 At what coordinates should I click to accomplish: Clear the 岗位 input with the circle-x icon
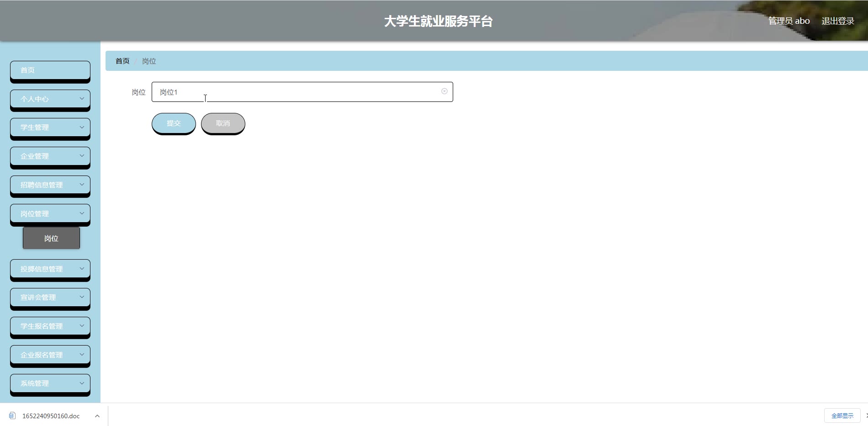[444, 91]
